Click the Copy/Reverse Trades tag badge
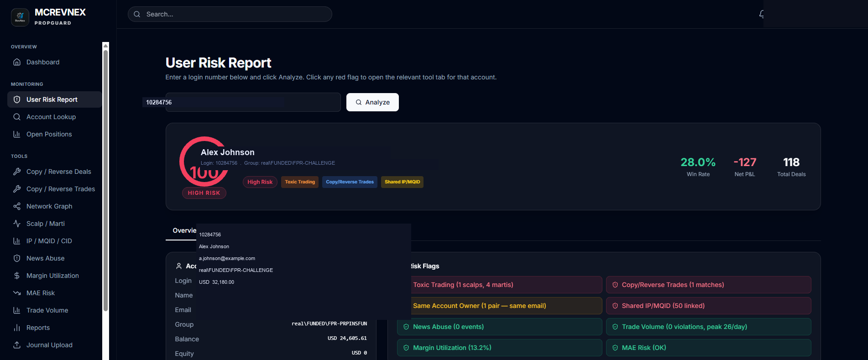The image size is (868, 360). [350, 182]
